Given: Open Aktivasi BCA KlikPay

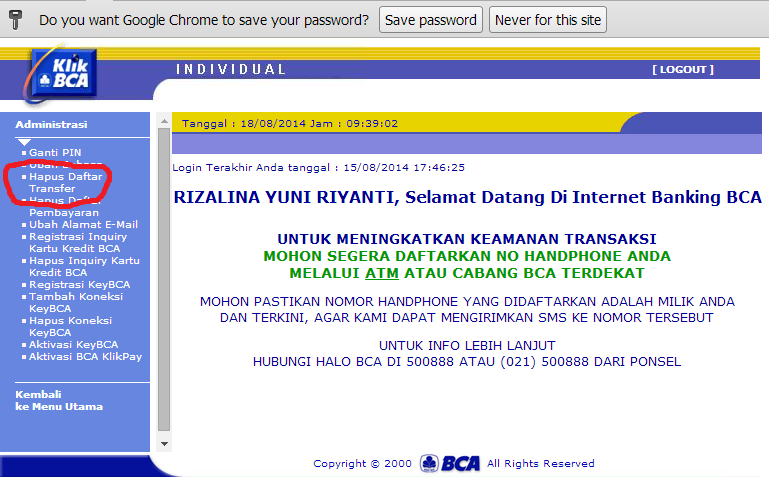Looking at the screenshot, I should 85,357.
